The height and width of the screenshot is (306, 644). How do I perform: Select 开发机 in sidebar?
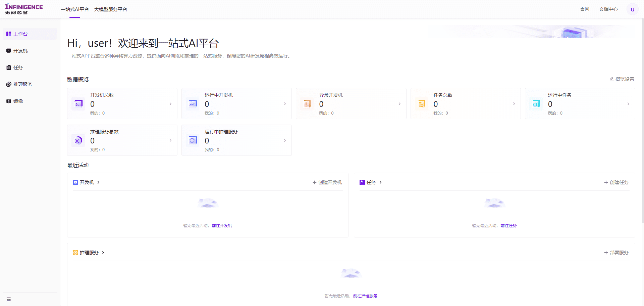click(x=30, y=51)
